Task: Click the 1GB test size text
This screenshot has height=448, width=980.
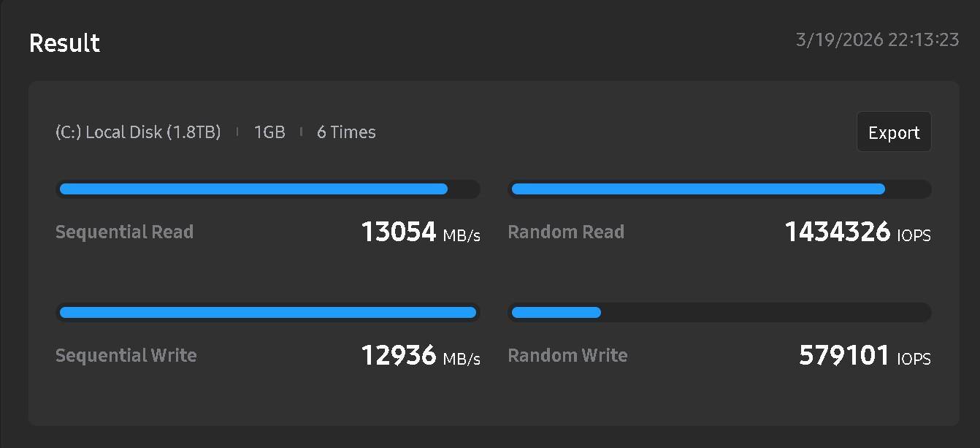Action: coord(269,132)
